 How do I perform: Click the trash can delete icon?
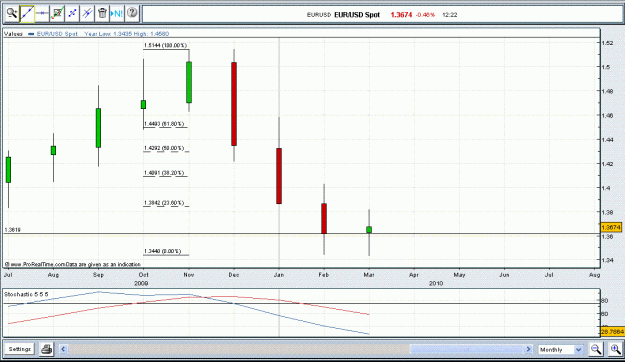pos(102,14)
